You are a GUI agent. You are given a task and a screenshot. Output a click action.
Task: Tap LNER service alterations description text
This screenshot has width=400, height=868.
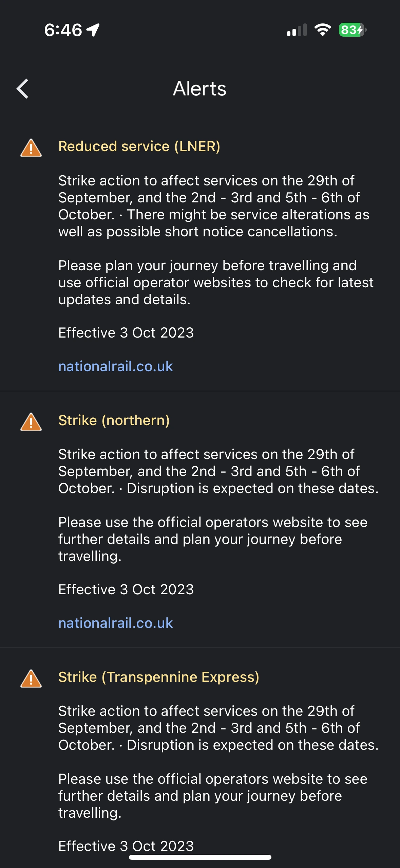point(214,206)
